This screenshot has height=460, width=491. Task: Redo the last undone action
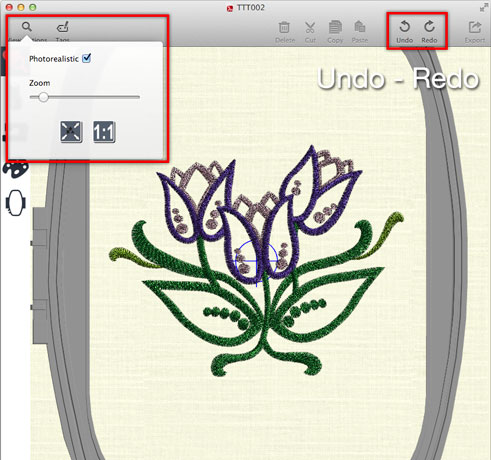pos(429,27)
